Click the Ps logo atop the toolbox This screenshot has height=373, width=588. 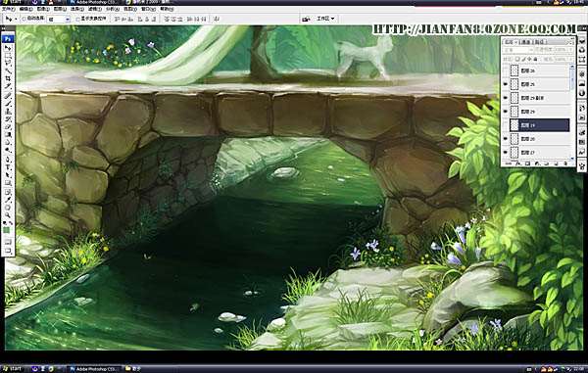(x=8, y=38)
